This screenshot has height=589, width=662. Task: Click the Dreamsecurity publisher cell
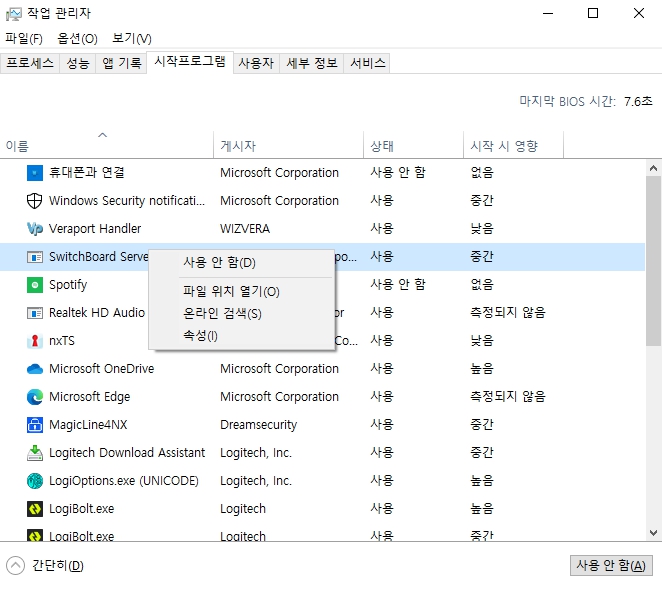[258, 425]
